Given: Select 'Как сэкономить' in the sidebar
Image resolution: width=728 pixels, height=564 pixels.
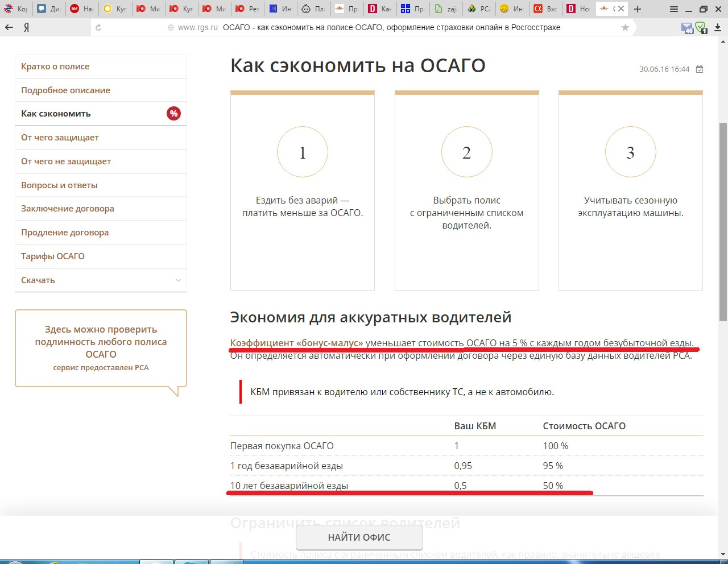Looking at the screenshot, I should click(x=101, y=114).
